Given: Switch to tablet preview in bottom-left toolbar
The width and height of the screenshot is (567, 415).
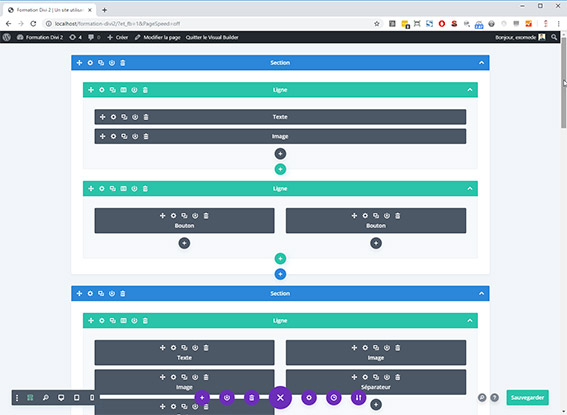Looking at the screenshot, I should click(76, 397).
